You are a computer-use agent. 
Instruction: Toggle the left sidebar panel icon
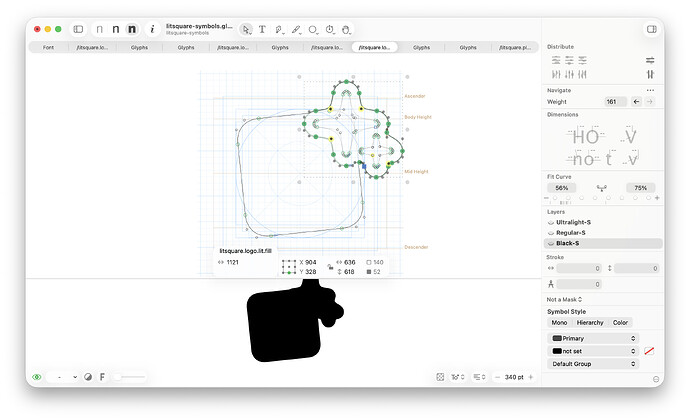coord(78,29)
